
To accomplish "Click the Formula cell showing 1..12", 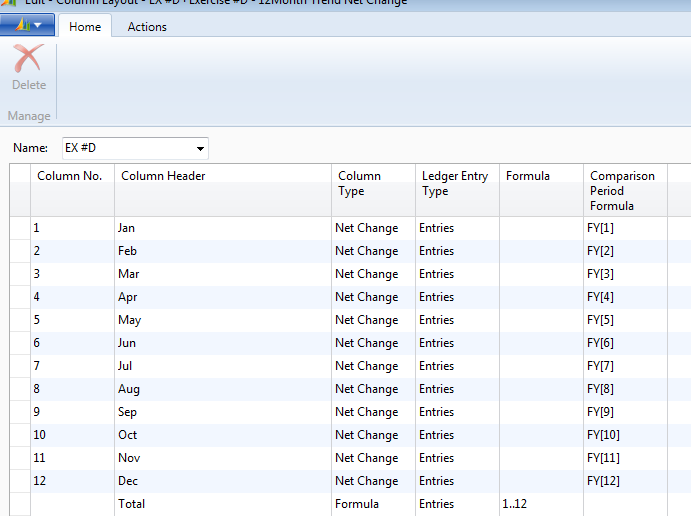I will click(540, 504).
